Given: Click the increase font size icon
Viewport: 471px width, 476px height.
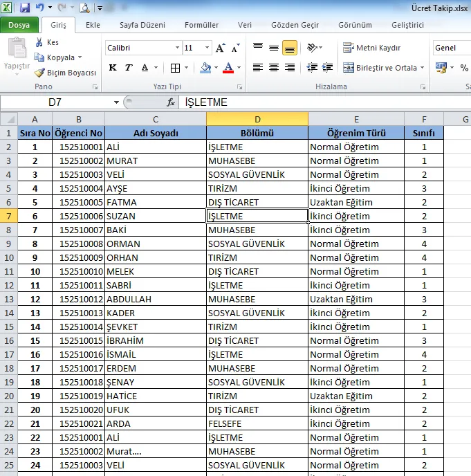Looking at the screenshot, I should click(x=221, y=48).
